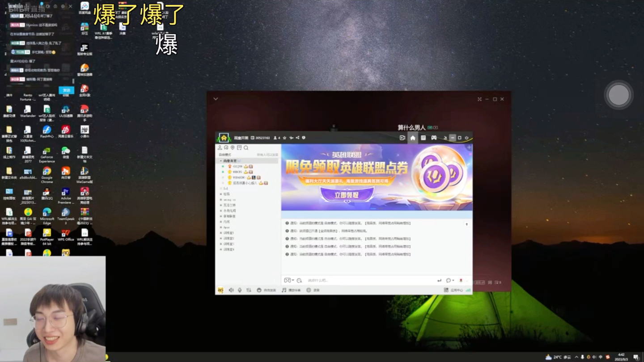This screenshot has height=362, width=644.
Task: Open TeamSpeak 3 desktop shortcut
Action: click(x=66, y=216)
